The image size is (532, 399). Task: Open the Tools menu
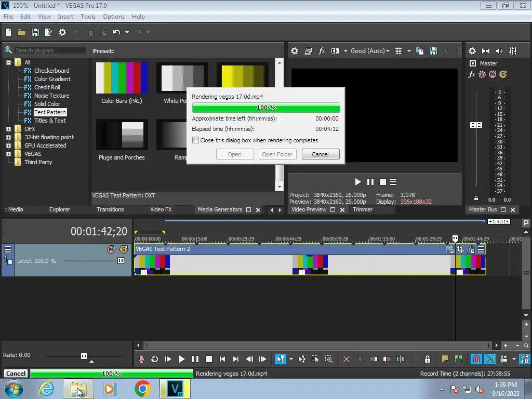point(88,16)
